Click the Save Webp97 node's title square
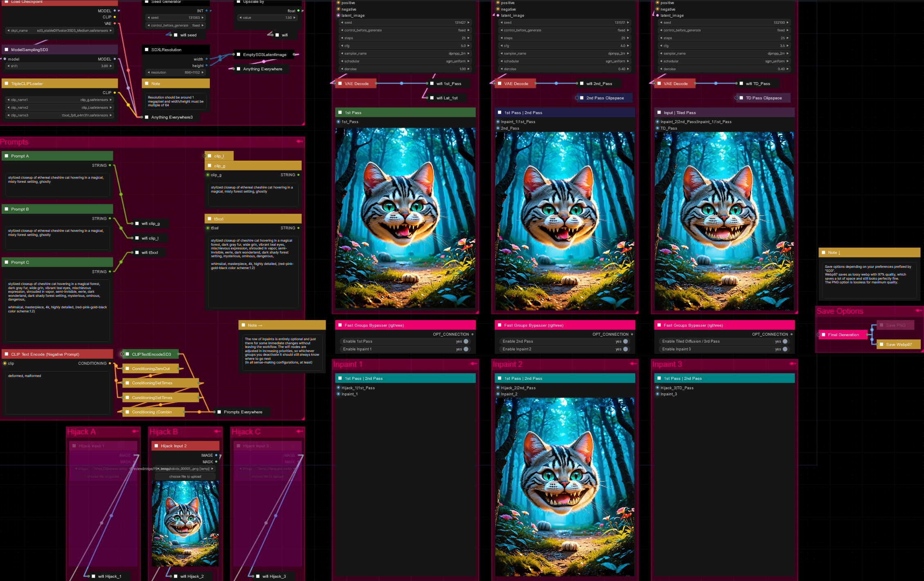The image size is (924, 581). 881,344
